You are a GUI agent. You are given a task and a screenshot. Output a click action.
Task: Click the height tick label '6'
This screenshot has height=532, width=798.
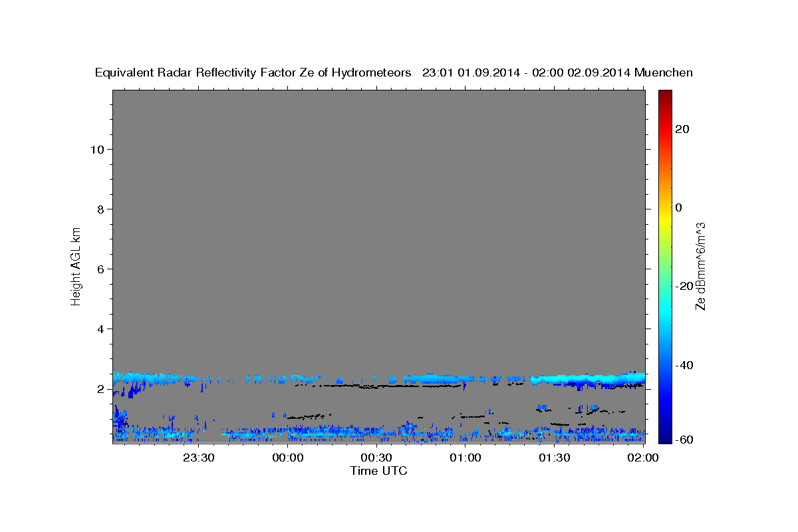point(99,269)
